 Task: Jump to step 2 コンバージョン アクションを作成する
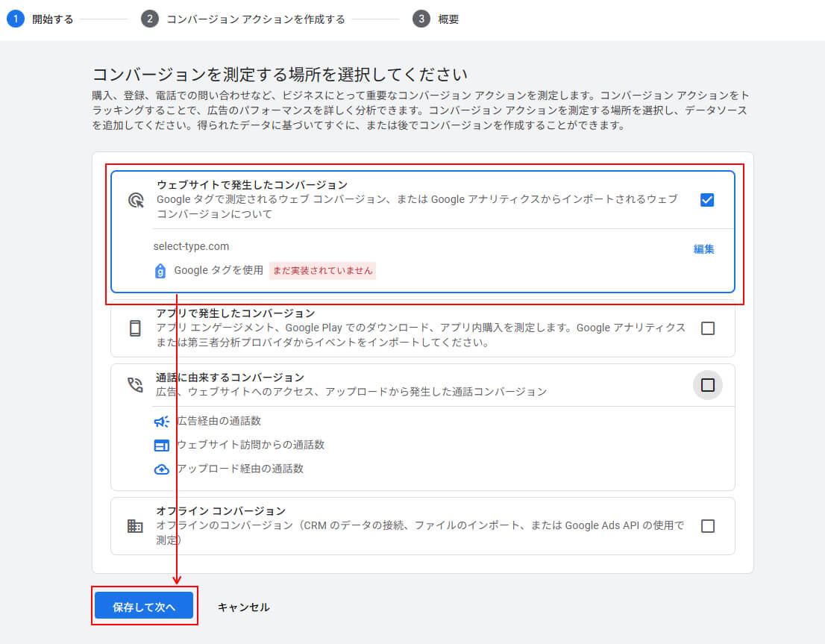243,19
